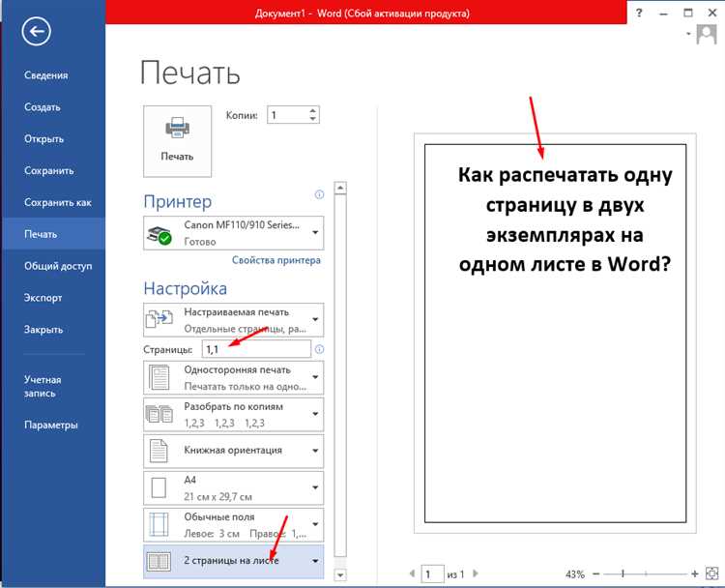Zoom in with the plus button
Viewport: 725px width, 588px height.
(x=694, y=574)
